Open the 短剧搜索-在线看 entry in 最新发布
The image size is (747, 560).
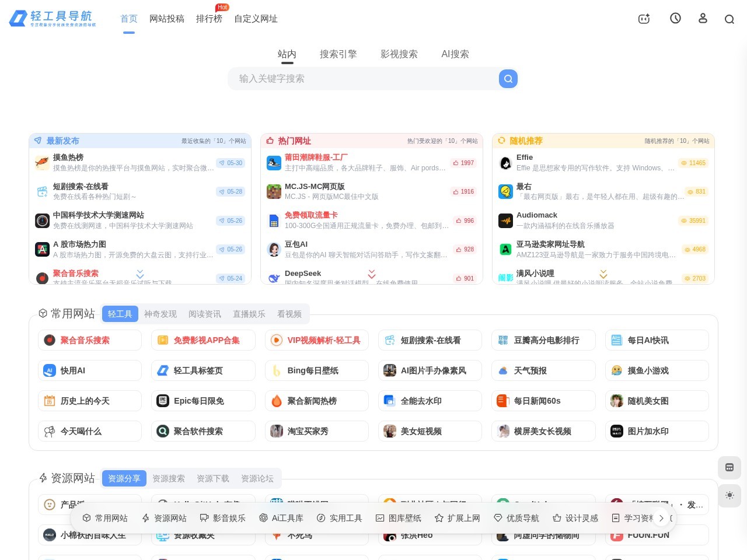(140, 191)
